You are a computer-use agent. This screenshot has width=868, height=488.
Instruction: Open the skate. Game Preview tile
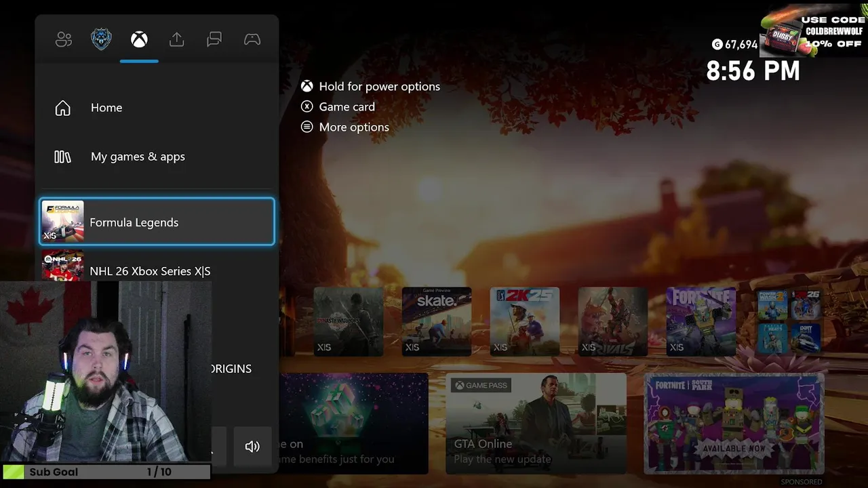(437, 321)
